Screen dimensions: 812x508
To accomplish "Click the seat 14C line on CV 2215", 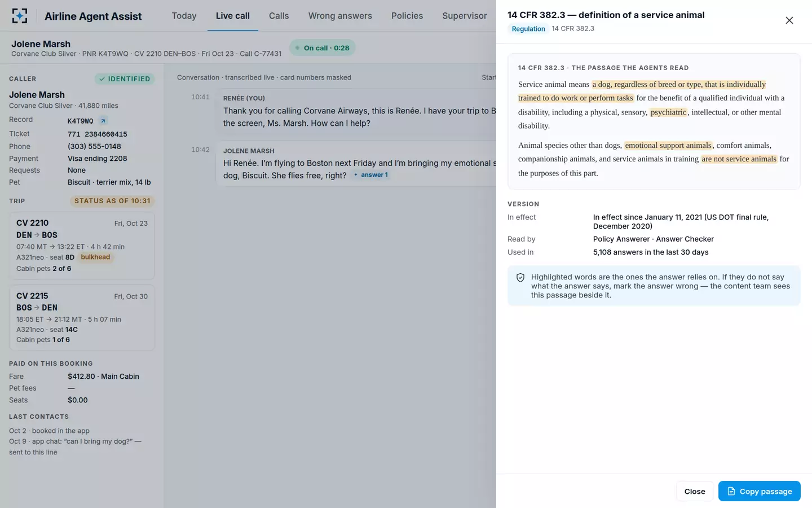I will pyautogui.click(x=47, y=330).
